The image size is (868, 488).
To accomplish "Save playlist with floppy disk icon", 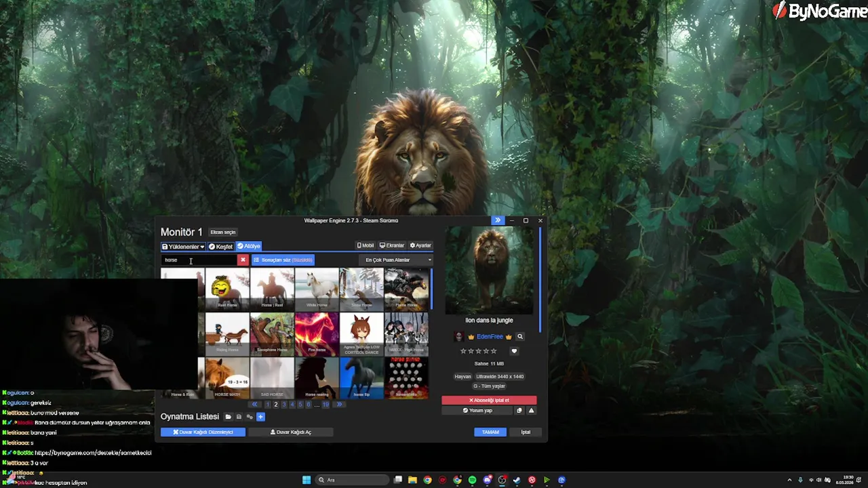I will (239, 417).
